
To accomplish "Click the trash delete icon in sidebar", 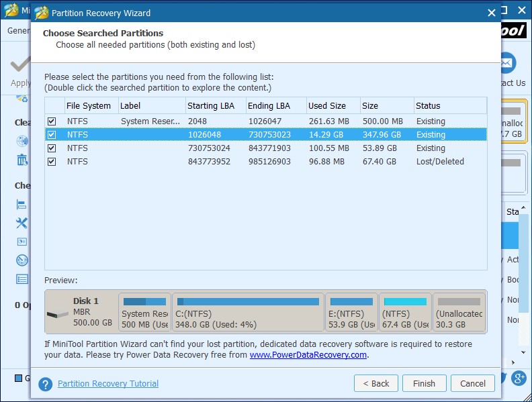I will [x=22, y=159].
